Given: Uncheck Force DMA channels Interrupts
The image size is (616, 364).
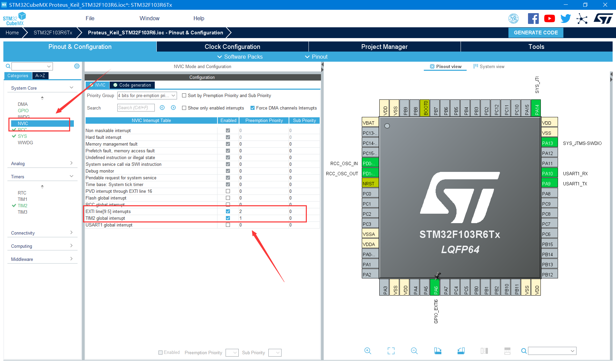Looking at the screenshot, I should [252, 108].
